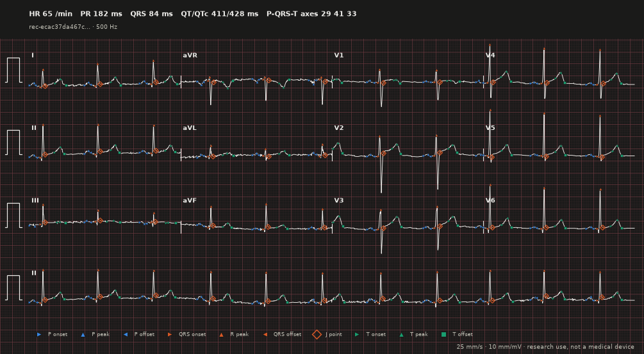Click the blue P peak legend triangle
The image size is (644, 354).
point(83,334)
